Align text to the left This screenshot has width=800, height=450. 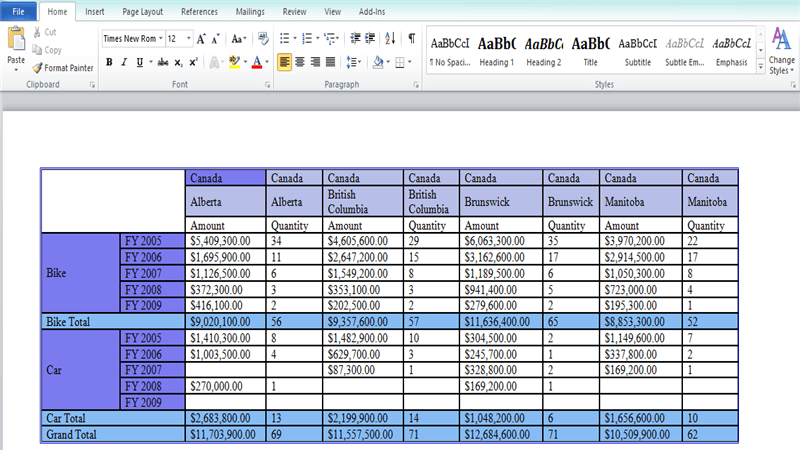click(284, 62)
